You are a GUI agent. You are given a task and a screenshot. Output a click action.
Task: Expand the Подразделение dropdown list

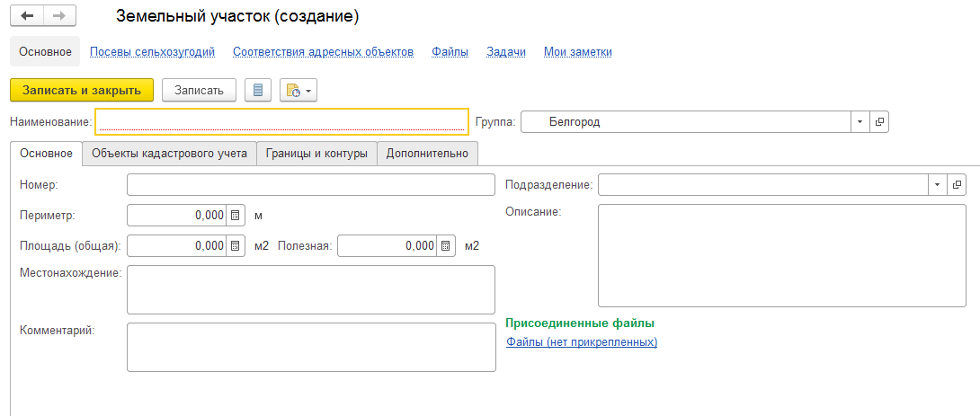coord(937,185)
